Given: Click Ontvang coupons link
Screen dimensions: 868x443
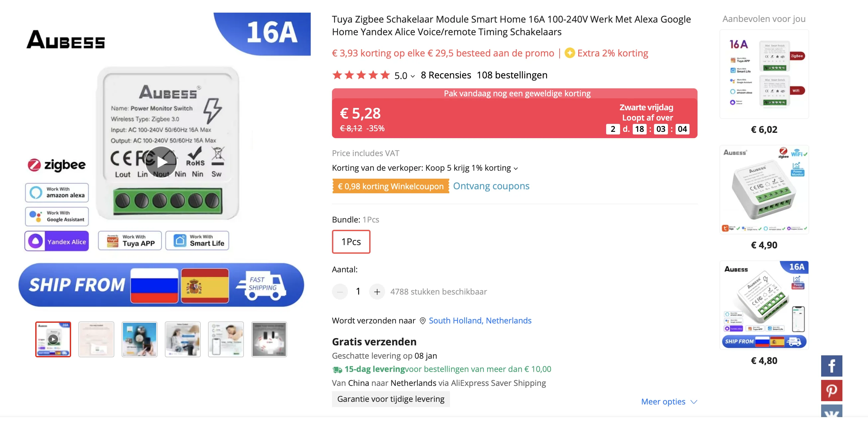Looking at the screenshot, I should tap(491, 186).
